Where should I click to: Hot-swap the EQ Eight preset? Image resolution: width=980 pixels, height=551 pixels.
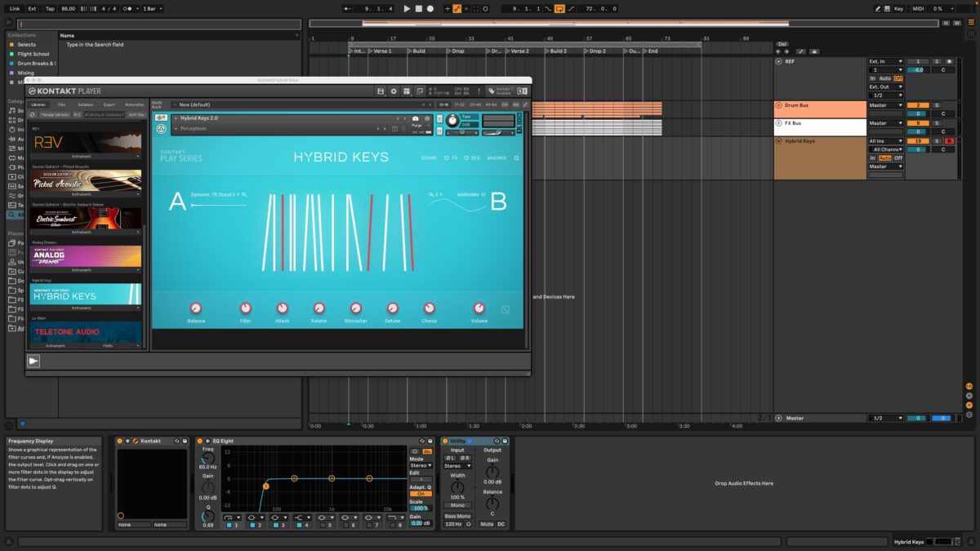click(421, 441)
